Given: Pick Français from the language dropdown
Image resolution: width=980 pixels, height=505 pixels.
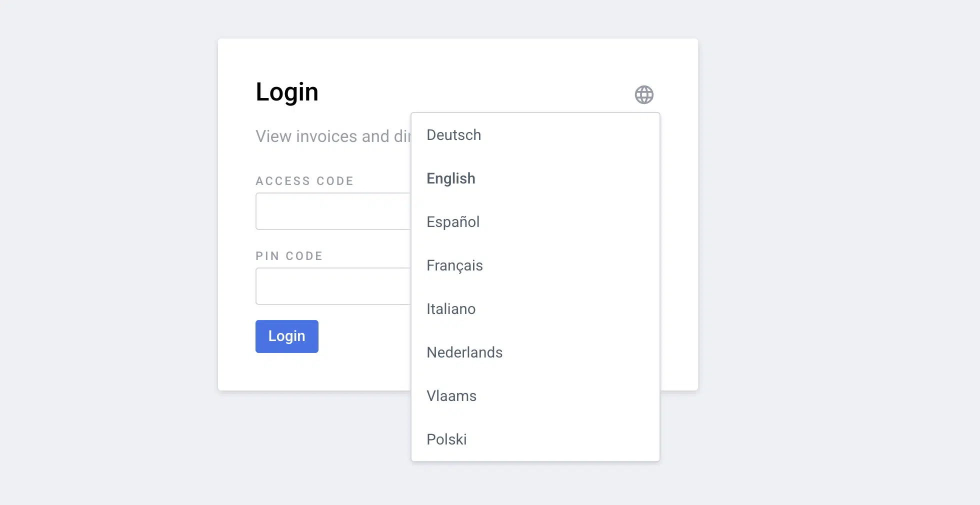Looking at the screenshot, I should (454, 265).
